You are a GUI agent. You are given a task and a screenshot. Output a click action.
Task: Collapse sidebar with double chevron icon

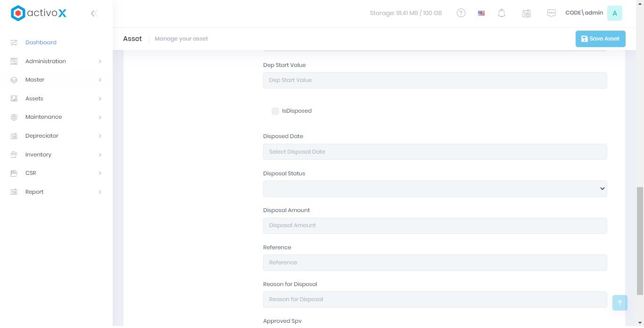94,14
